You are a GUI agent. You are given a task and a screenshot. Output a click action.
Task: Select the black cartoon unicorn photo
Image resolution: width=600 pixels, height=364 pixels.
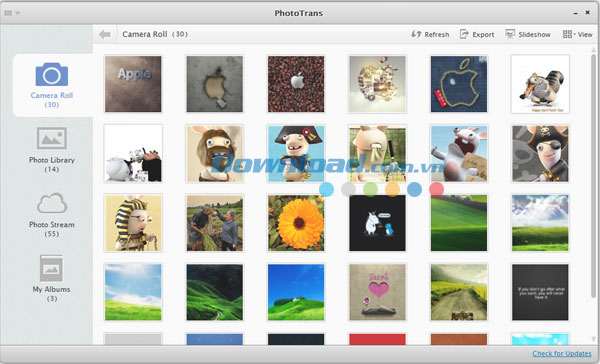(377, 223)
